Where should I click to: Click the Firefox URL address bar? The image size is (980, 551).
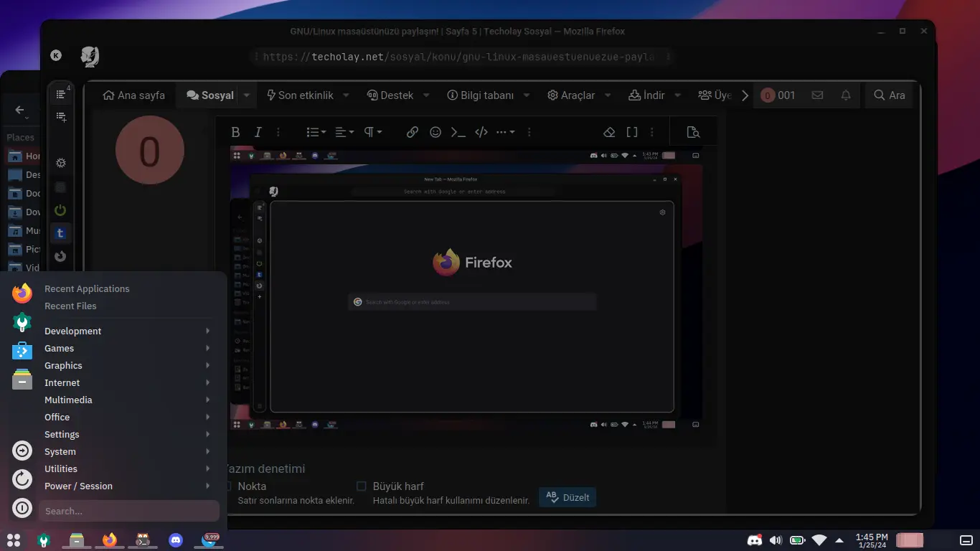point(463,57)
